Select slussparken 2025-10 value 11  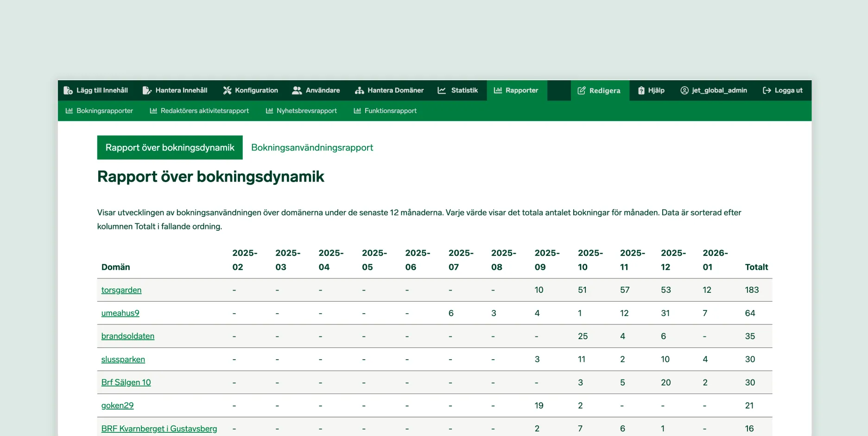click(581, 360)
